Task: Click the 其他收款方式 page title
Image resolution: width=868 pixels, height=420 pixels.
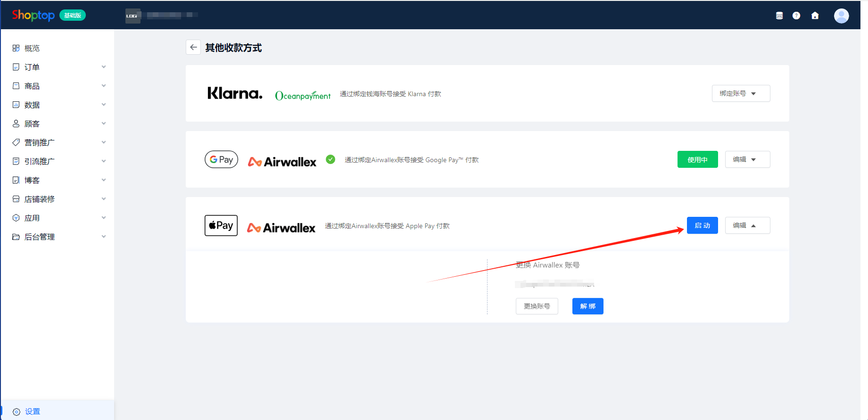Action: click(233, 48)
